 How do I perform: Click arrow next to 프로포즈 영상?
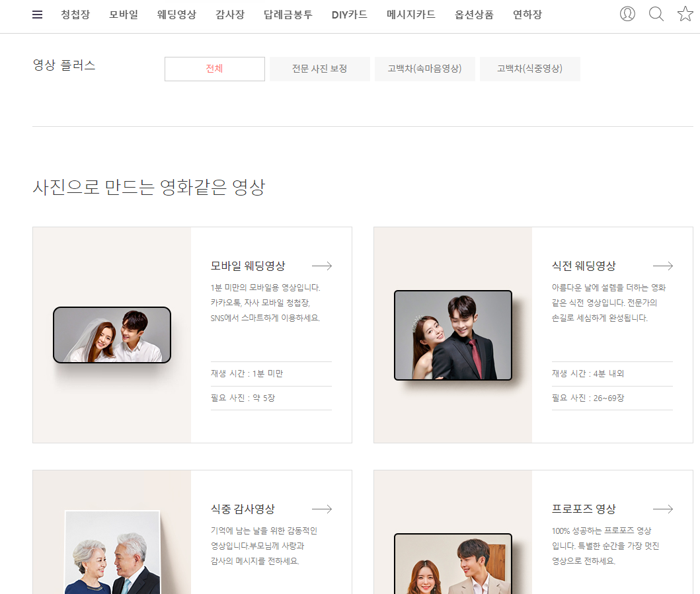(663, 509)
